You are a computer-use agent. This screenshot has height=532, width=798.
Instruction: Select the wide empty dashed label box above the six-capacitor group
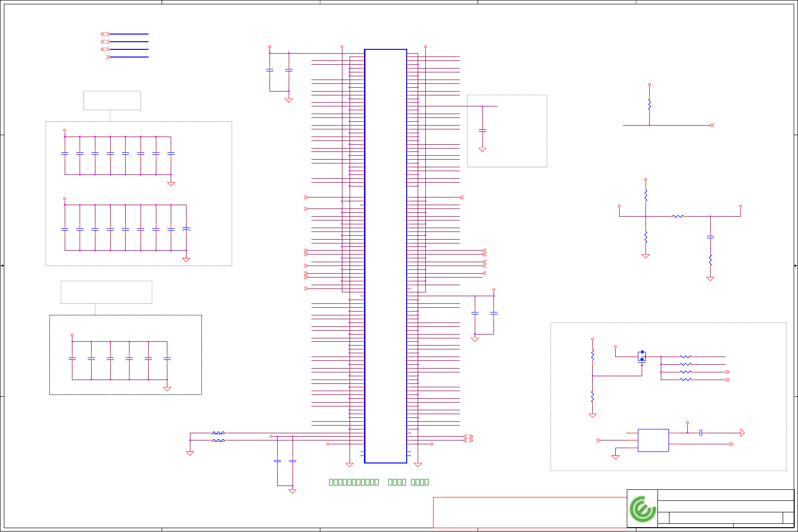[106, 292]
